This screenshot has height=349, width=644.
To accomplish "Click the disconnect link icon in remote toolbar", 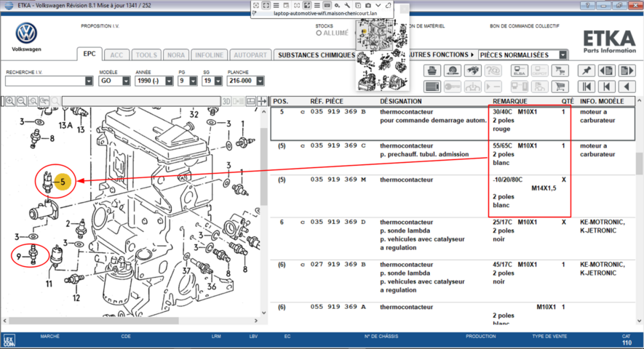I will click(389, 5).
